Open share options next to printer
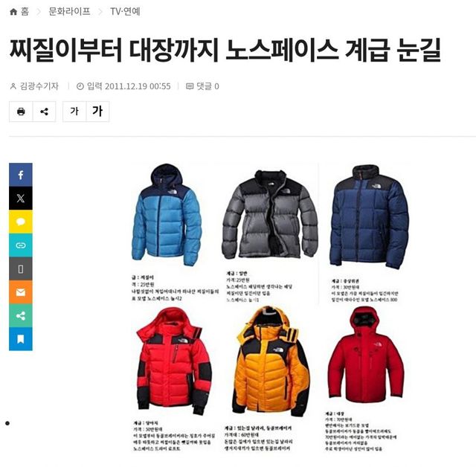 45,112
